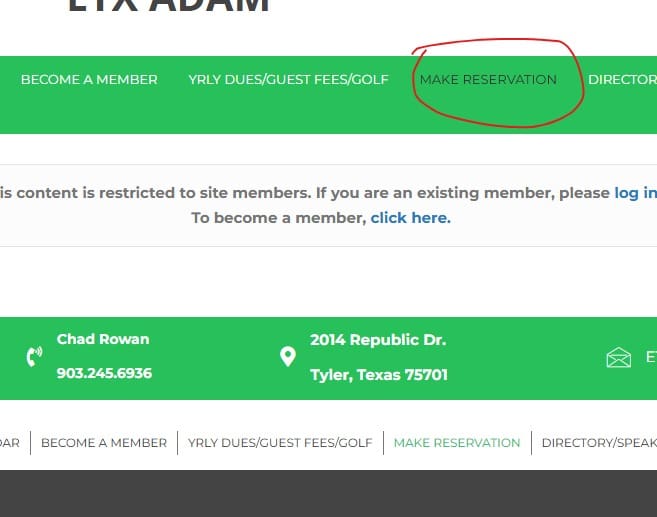The height and width of the screenshot is (517, 657).
Task: Click the restricted content notice text
Action: [300, 193]
